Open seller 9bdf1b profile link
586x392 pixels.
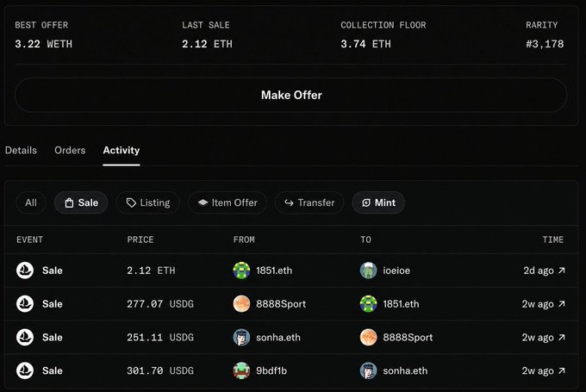271,370
